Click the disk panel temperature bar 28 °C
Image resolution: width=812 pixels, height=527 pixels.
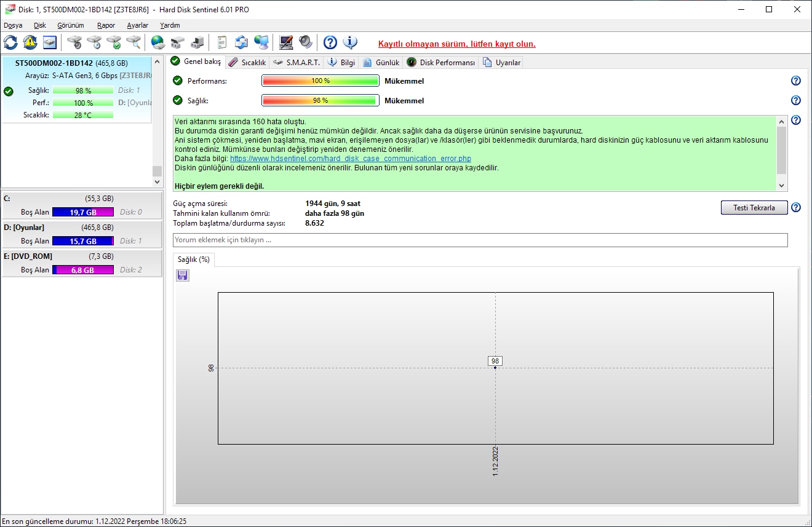83,115
